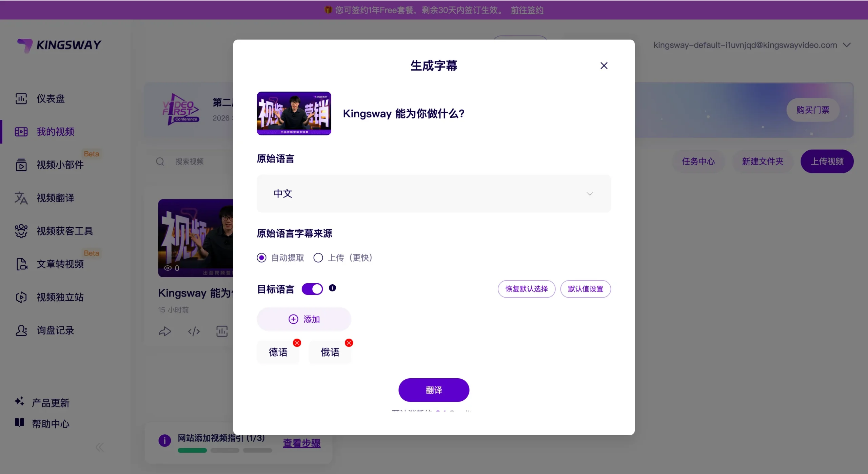The image size is (868, 474).
Task: Click the 我的视频 film icon
Action: click(21, 132)
